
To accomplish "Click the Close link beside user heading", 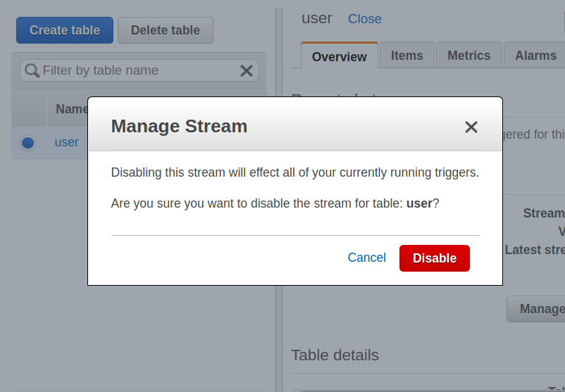I will tap(365, 19).
